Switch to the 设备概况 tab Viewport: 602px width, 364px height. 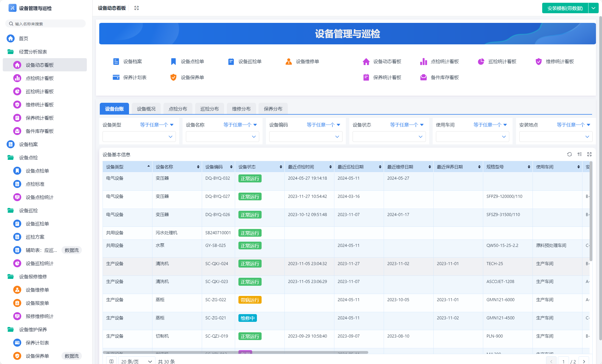point(146,109)
